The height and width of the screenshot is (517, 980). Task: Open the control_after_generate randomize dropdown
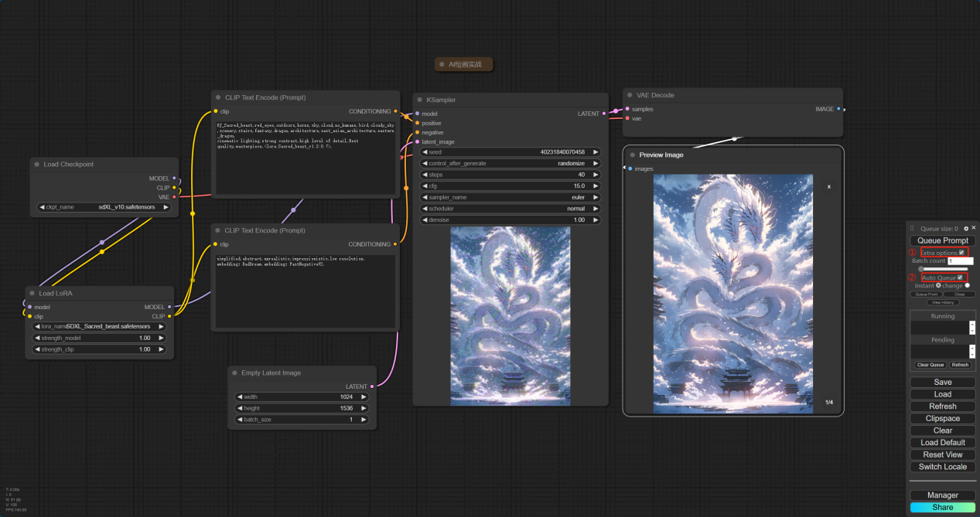510,164
